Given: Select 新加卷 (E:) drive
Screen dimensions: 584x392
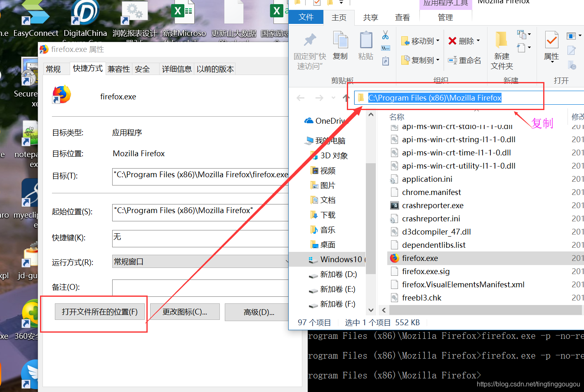Looking at the screenshot, I should 332,289.
